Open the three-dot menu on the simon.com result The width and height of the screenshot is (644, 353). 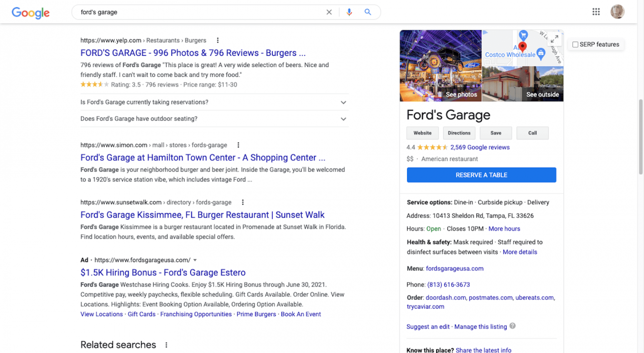click(x=238, y=145)
